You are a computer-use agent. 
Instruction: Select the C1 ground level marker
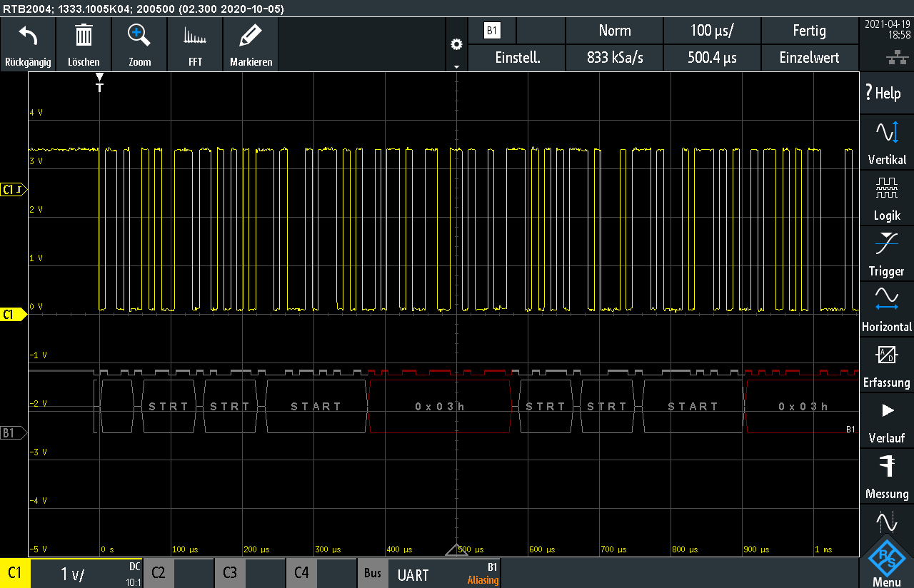coord(14,314)
